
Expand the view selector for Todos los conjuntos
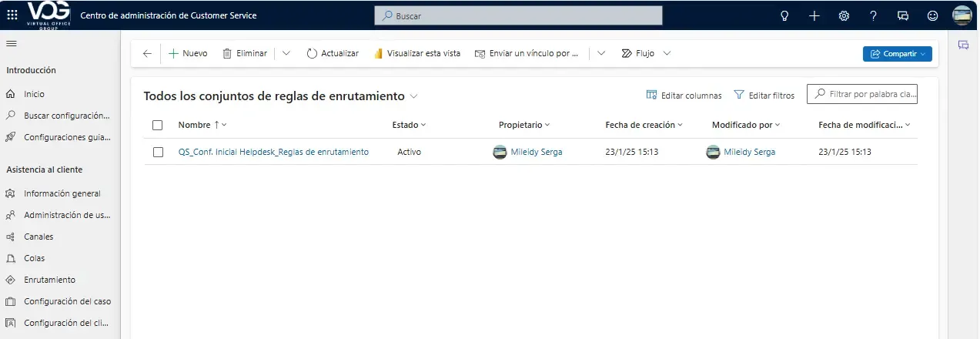(414, 96)
